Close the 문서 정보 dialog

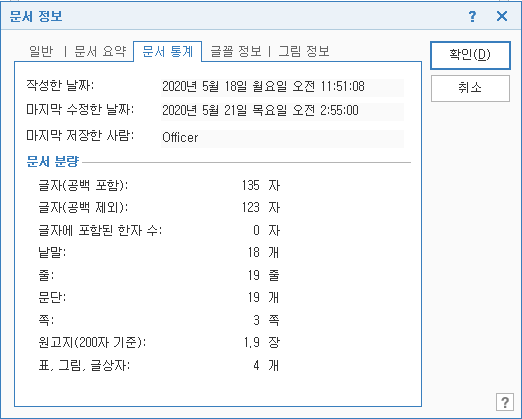(502, 16)
